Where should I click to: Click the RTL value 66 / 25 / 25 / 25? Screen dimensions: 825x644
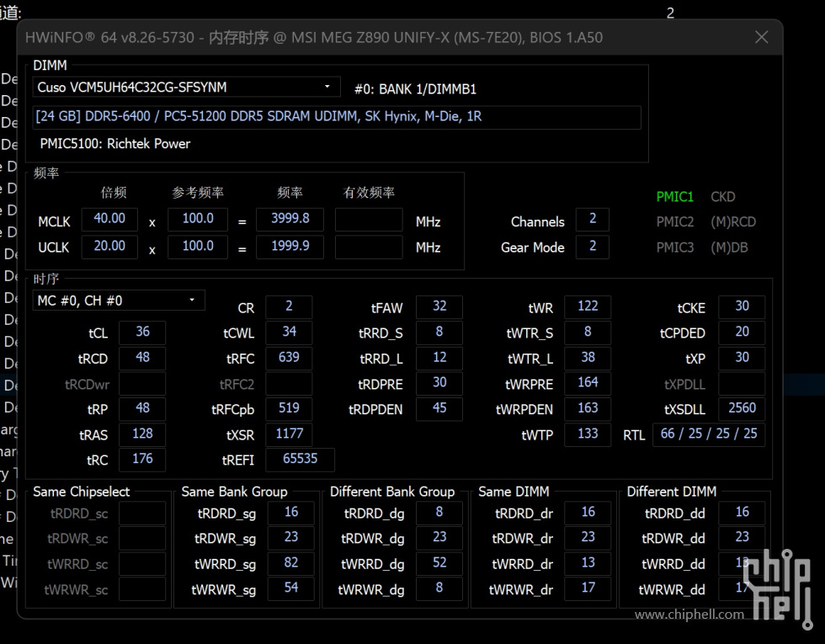click(709, 434)
